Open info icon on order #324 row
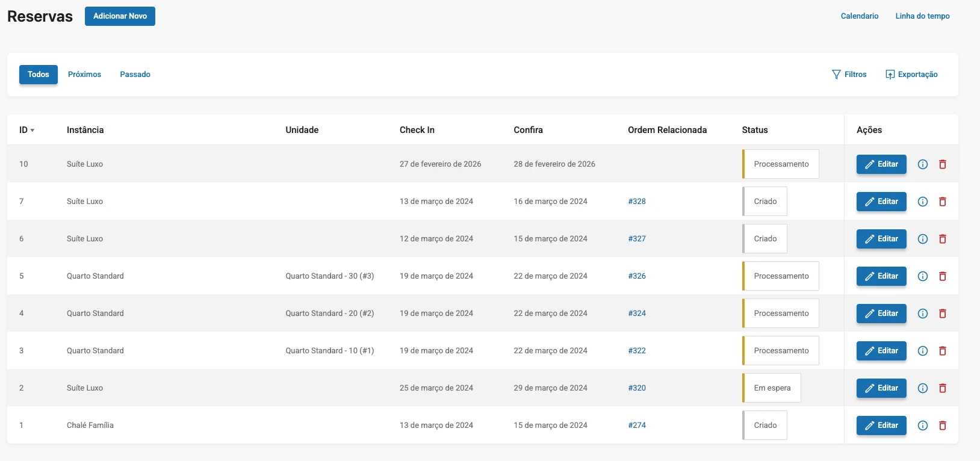 (923, 314)
